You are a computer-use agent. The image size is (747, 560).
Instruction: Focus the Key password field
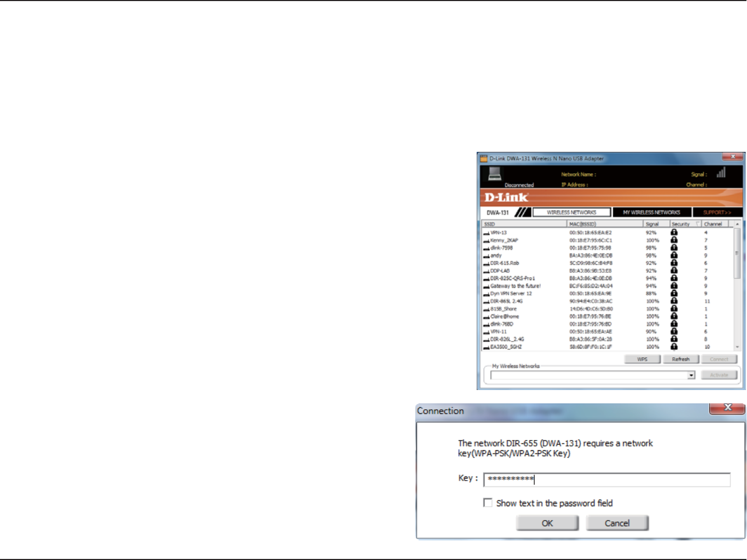607,480
